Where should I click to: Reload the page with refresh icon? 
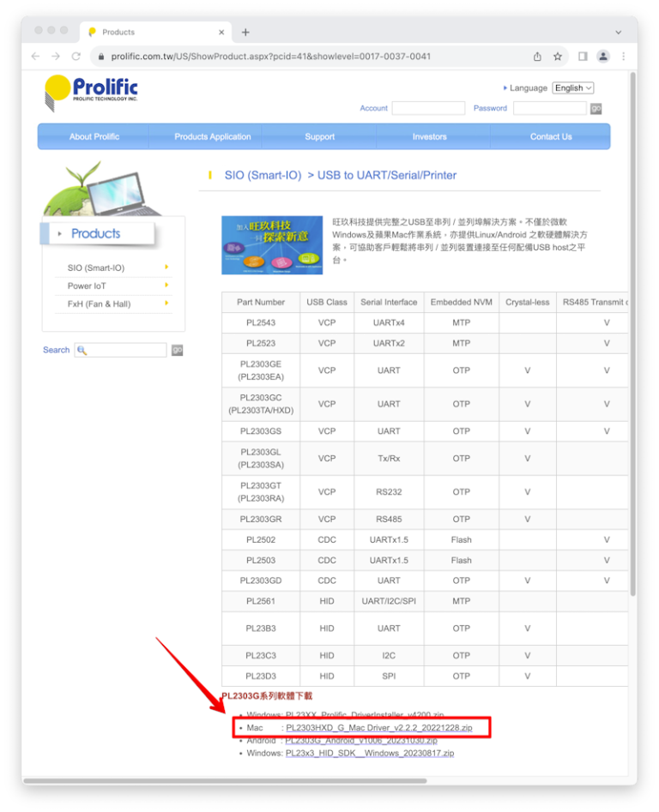tap(76, 57)
